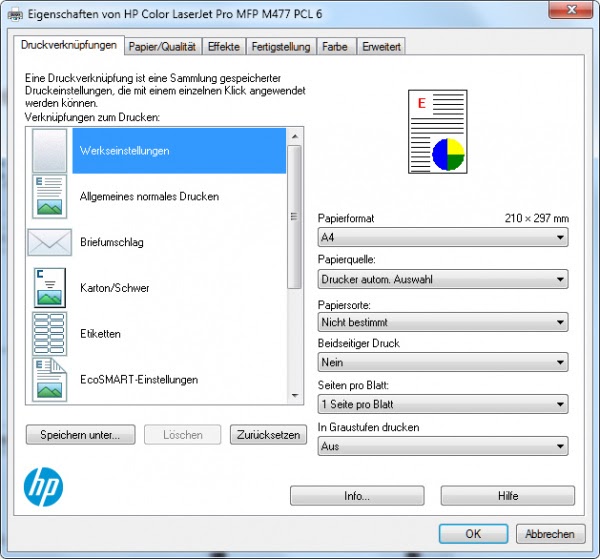Click the Karton/Schwer shortcut icon
Viewport: 600px width, 559px height.
coord(49,288)
